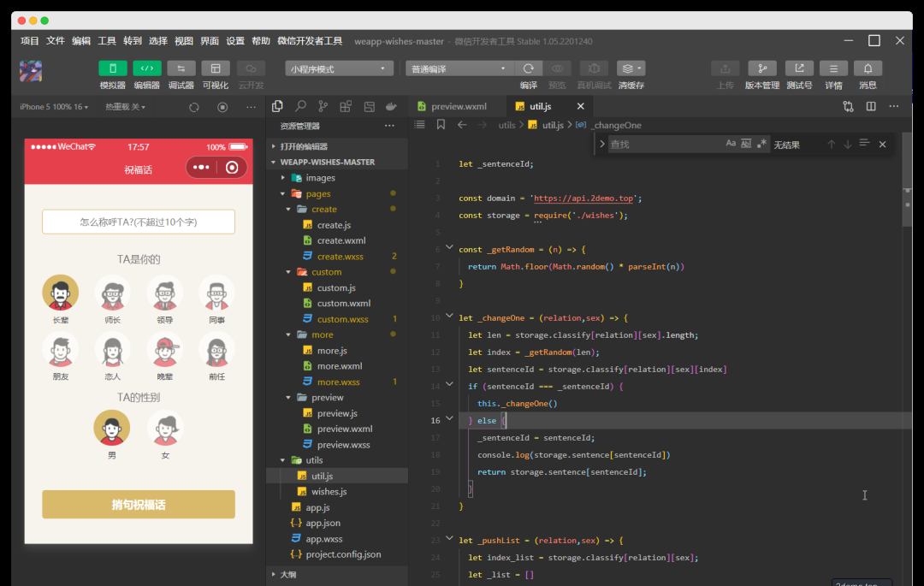Select the 女 gender avatar
924x586 pixels.
[165, 428]
